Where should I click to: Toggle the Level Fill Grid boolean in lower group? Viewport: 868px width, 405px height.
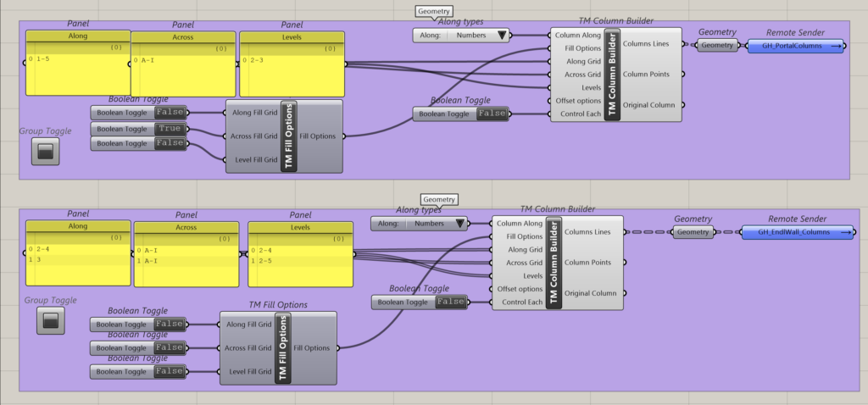coord(169,372)
